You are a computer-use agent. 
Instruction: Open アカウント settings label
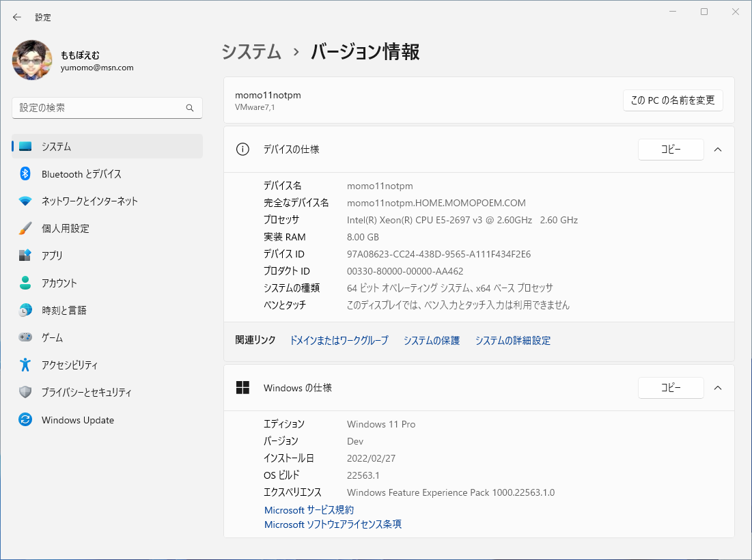coord(59,283)
